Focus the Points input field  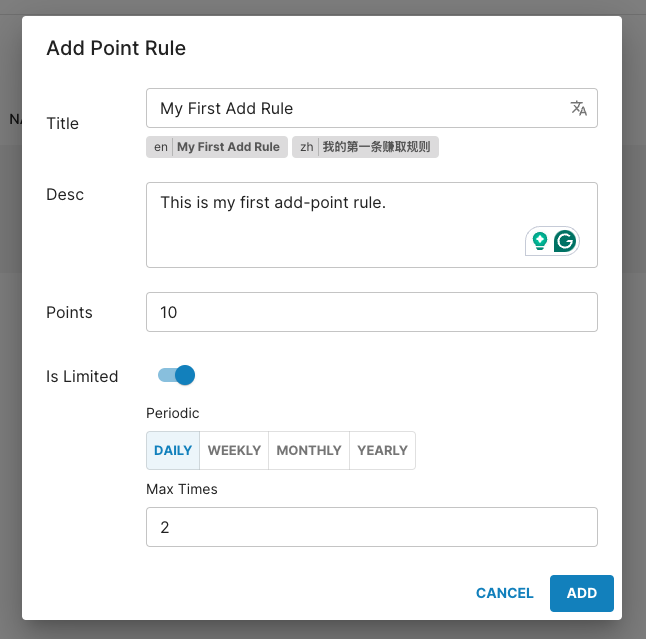[371, 312]
